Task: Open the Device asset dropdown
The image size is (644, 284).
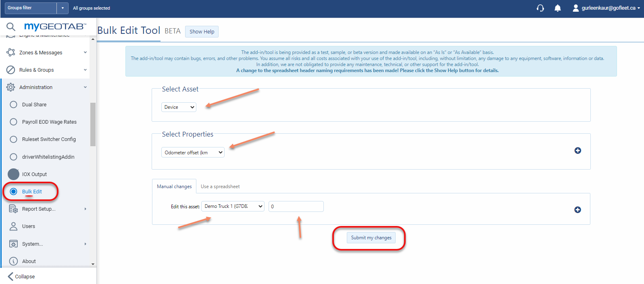Action: coord(179,107)
